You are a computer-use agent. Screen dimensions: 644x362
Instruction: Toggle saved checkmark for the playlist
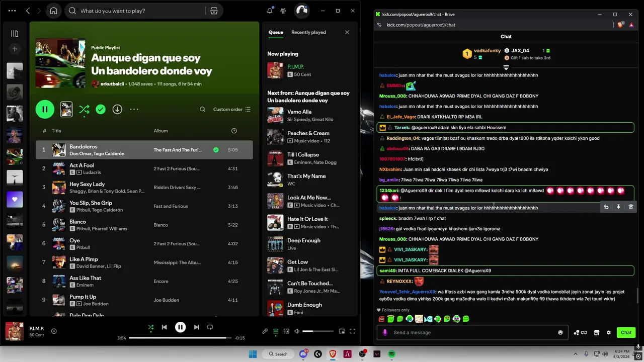(101, 109)
